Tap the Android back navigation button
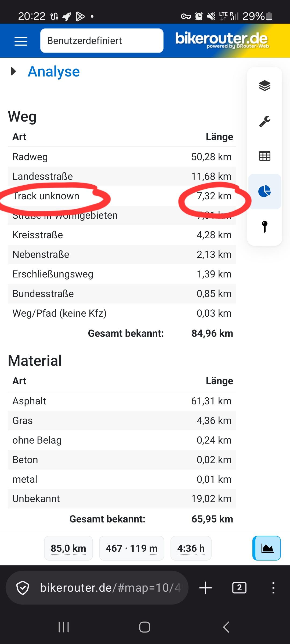This screenshot has width=290, height=644. click(226, 627)
